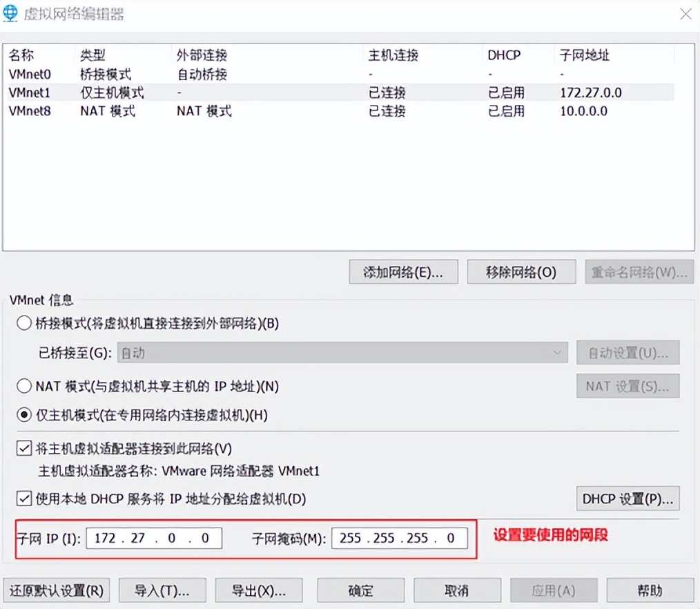
Task: Confirm with the 确定 button
Action: tap(361, 590)
